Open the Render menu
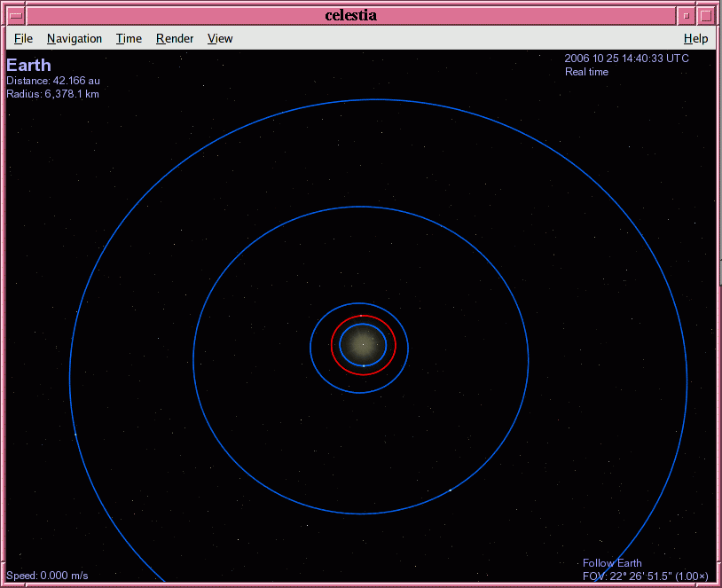The height and width of the screenshot is (588, 722). [175, 38]
